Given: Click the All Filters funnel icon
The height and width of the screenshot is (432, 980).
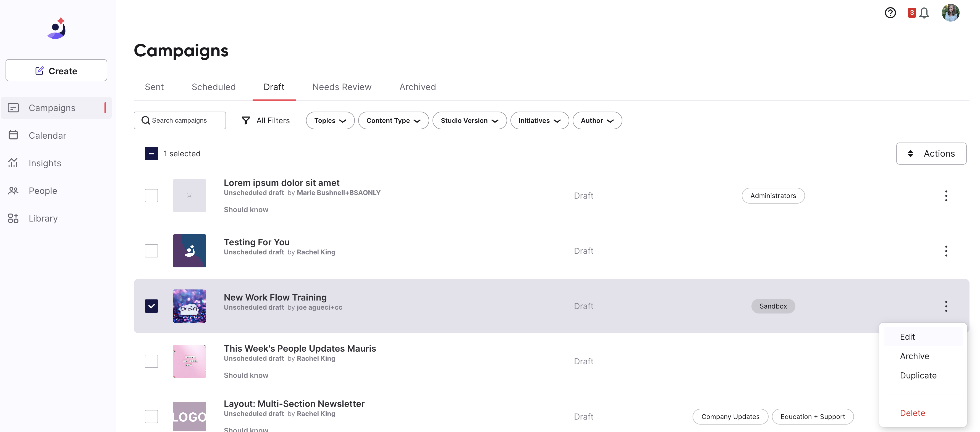Looking at the screenshot, I should [x=246, y=120].
